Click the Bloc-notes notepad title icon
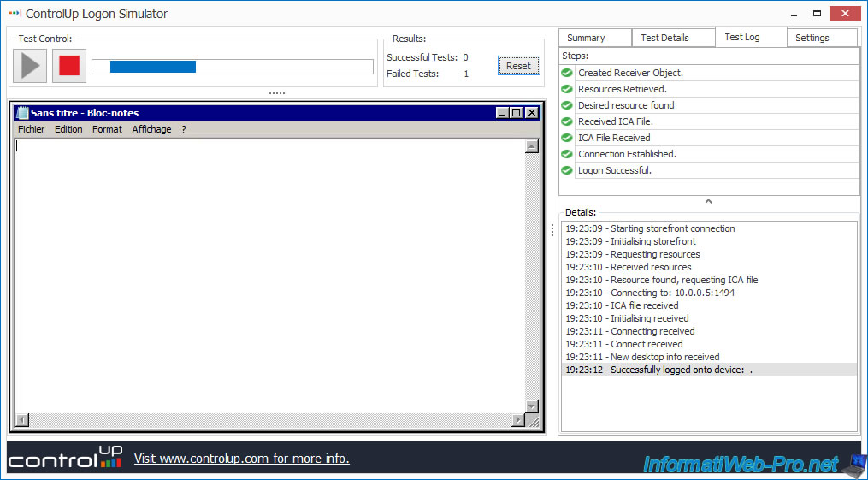The width and height of the screenshot is (868, 480). pos(23,113)
